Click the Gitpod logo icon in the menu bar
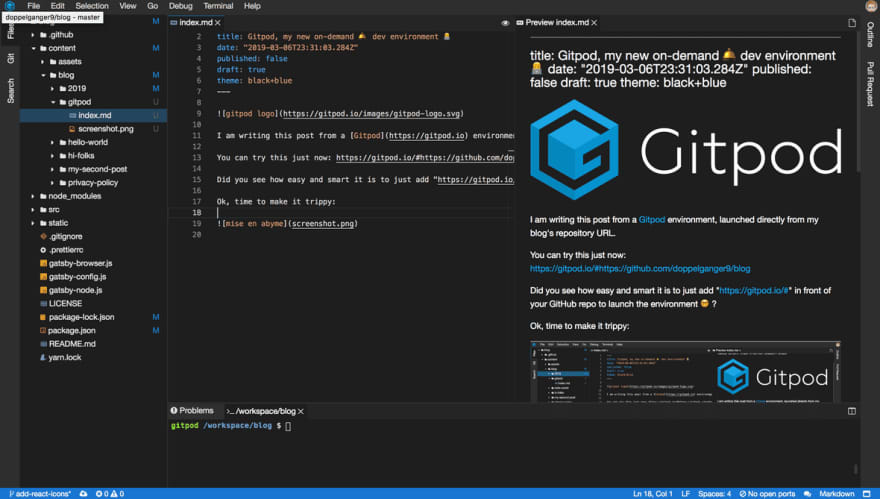The width and height of the screenshot is (880, 499). click(x=9, y=6)
